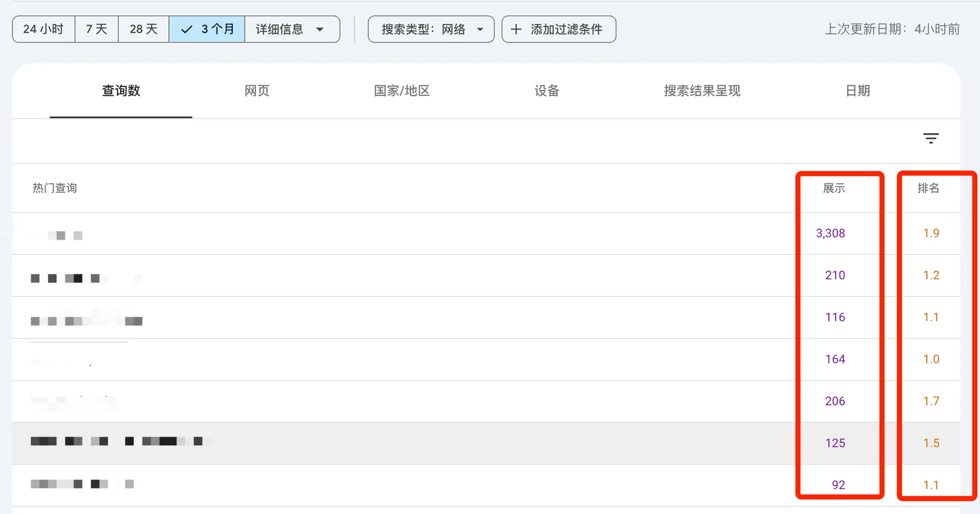This screenshot has height=514, width=980.
Task: Select the 7 天 date range
Action: point(96,29)
